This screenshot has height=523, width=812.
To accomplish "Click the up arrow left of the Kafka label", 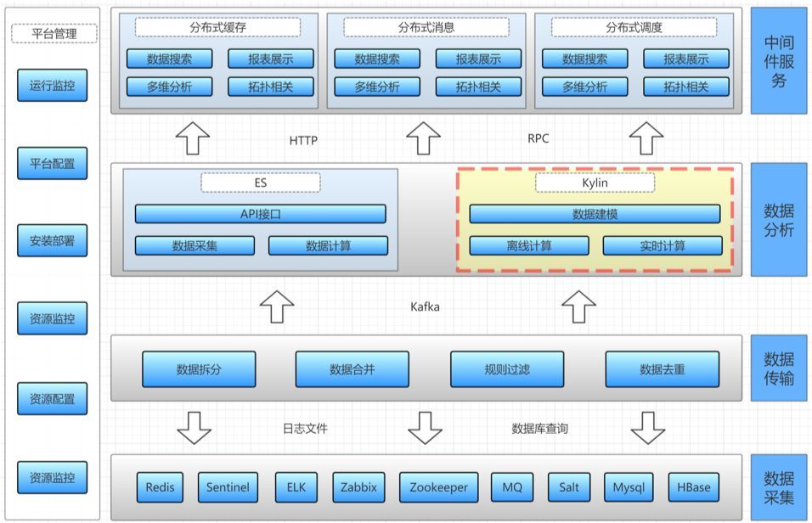I will click(x=277, y=306).
